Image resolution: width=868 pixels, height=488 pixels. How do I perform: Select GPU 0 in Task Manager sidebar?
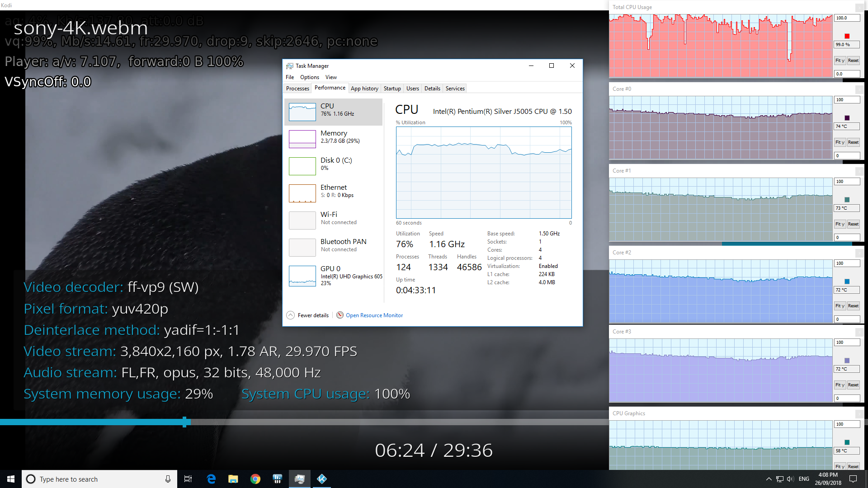(x=334, y=276)
